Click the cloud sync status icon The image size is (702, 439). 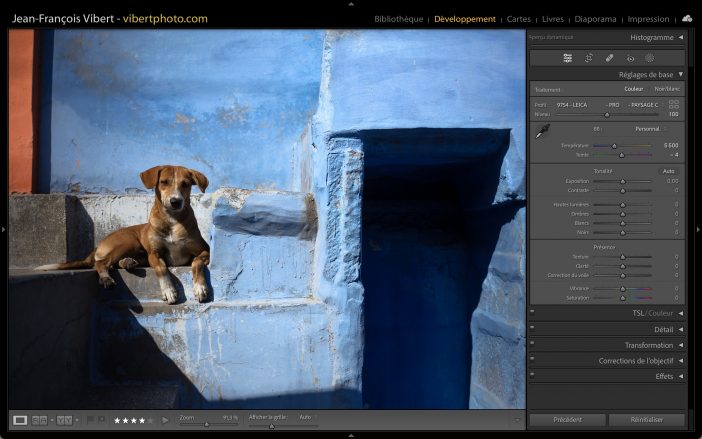tap(686, 18)
